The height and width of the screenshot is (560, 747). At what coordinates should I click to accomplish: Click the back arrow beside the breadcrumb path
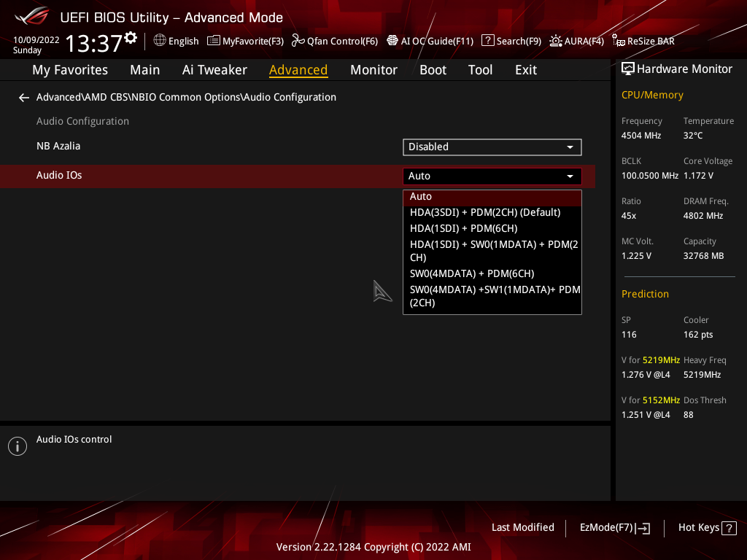point(24,97)
